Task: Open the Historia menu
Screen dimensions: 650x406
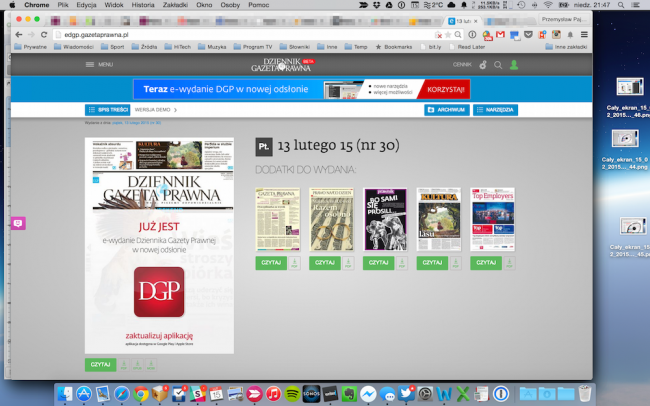Action: [x=143, y=5]
